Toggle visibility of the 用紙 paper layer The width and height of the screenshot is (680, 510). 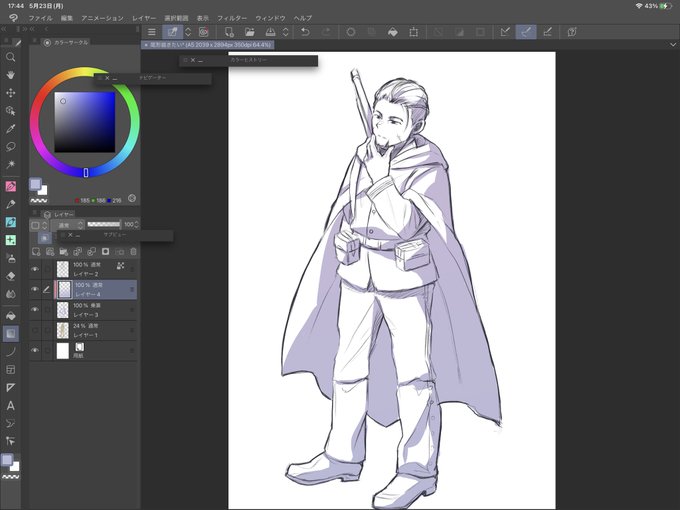click(x=35, y=350)
